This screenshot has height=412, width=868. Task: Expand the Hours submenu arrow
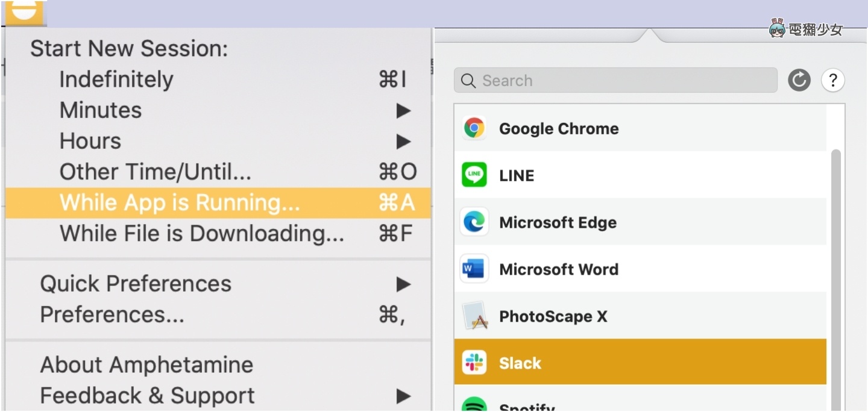coord(403,142)
